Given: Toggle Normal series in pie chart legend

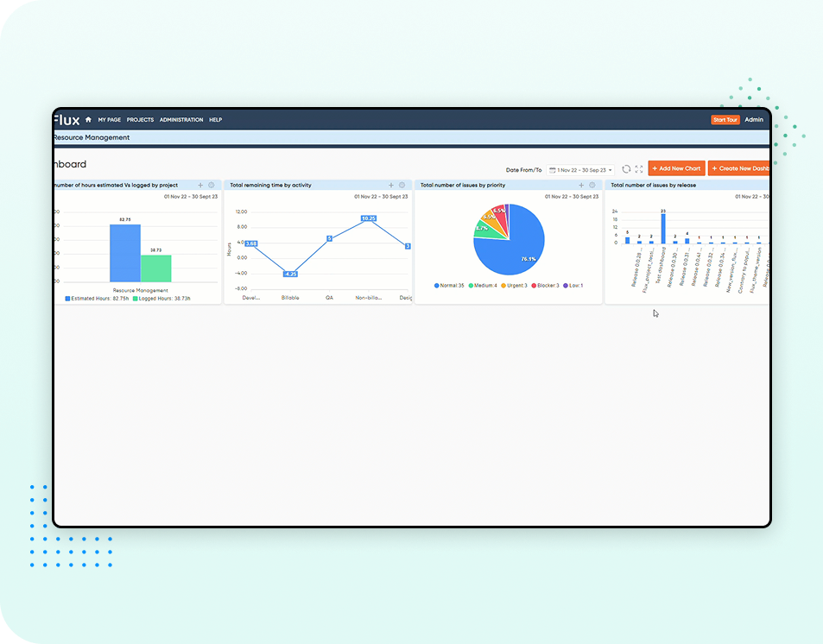Looking at the screenshot, I should pyautogui.click(x=450, y=285).
